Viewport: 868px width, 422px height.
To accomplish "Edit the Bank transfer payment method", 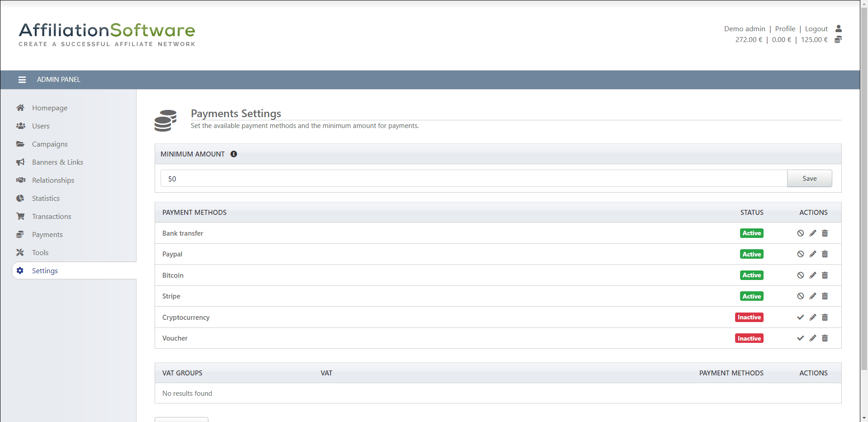I will 812,233.
